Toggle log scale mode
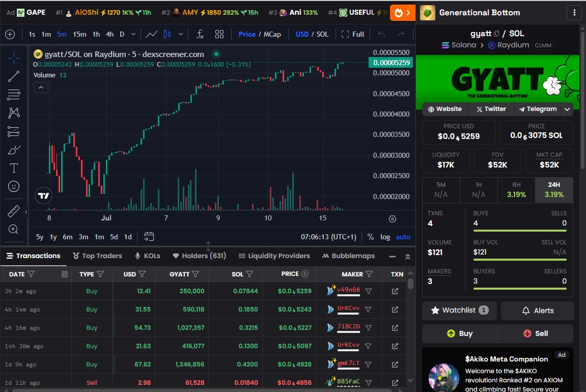This screenshot has width=586, height=392. [x=385, y=237]
